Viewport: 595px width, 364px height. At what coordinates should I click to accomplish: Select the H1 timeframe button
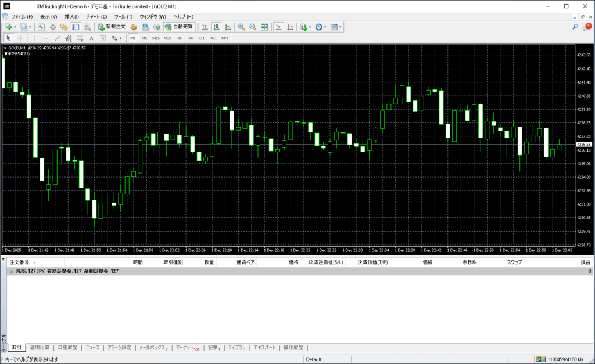click(x=179, y=38)
